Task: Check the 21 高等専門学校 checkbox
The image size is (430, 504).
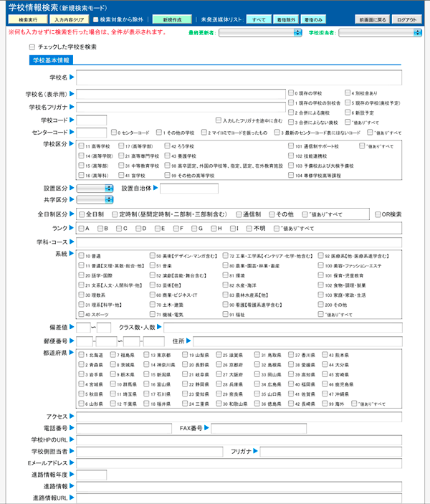Action: click(x=121, y=156)
